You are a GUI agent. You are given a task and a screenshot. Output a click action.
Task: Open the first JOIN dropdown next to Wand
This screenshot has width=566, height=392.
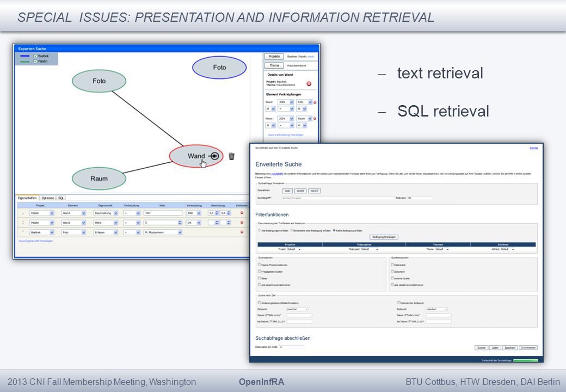coord(286,102)
